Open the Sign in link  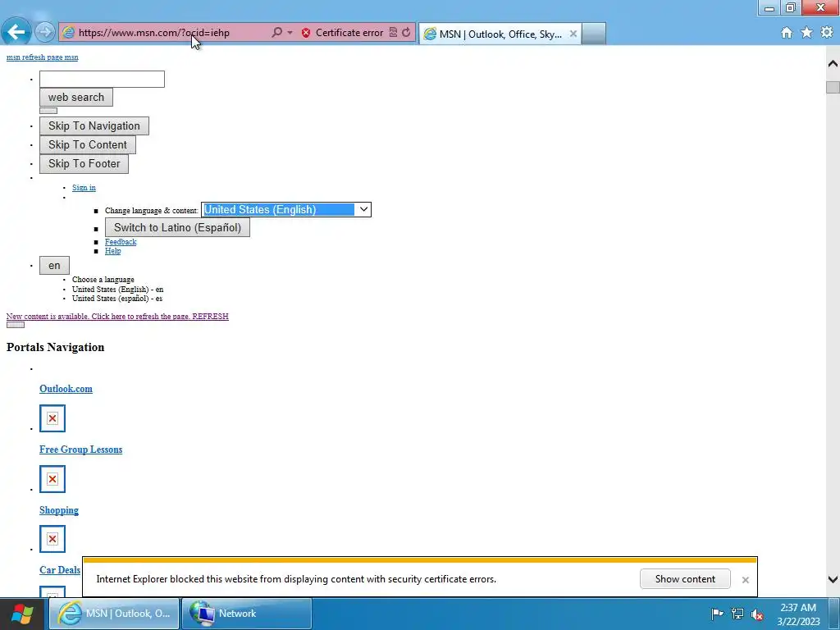[84, 188]
